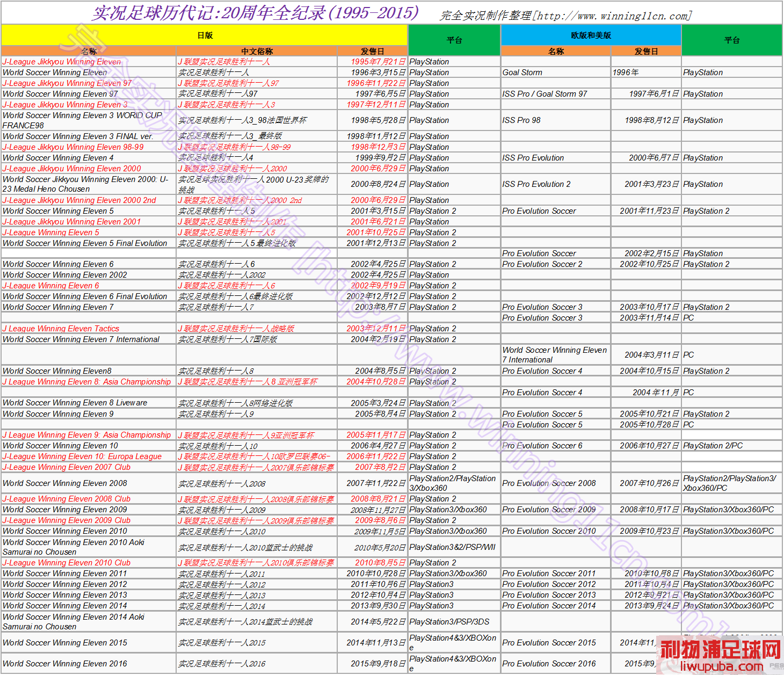Select the Goal Storm cell
This screenshot has width=784, height=675.
point(555,72)
